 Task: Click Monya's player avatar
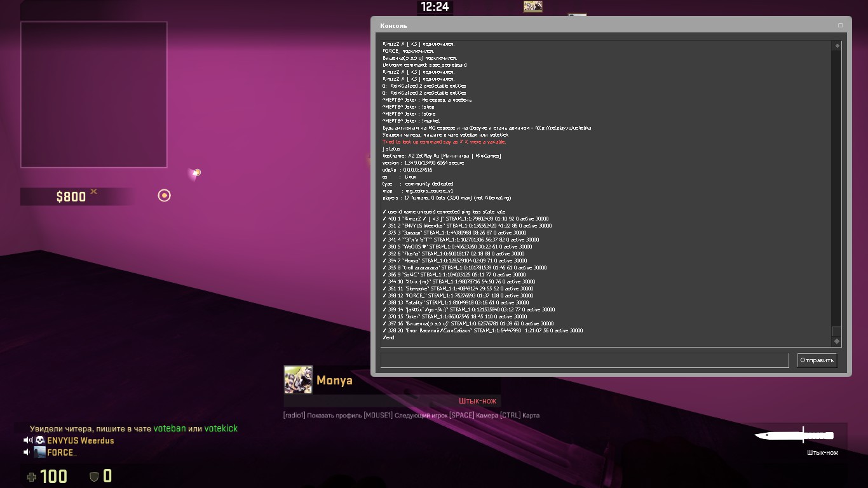(298, 380)
